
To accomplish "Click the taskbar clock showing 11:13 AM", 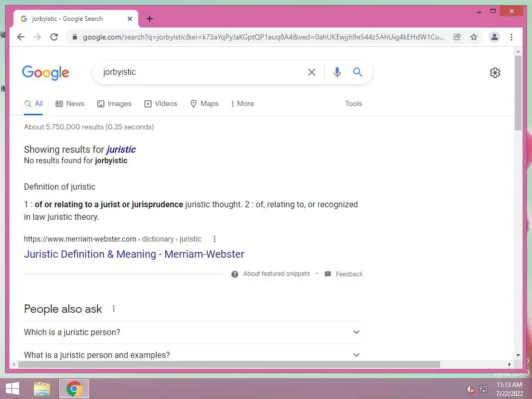I will pyautogui.click(x=509, y=385).
